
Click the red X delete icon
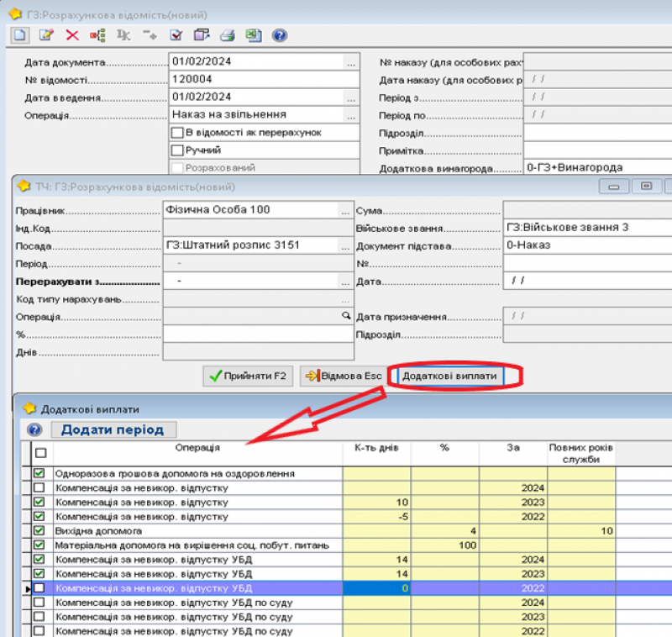tap(72, 35)
